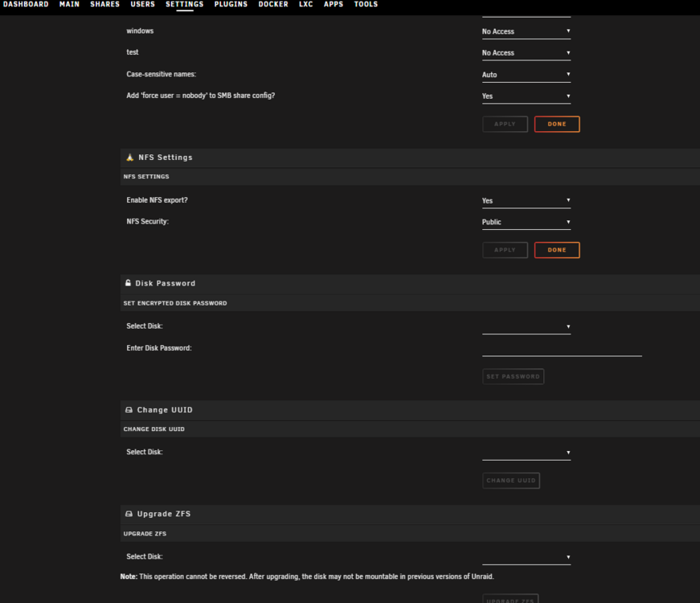Click the 'NFS Security:' label
700x603 pixels.
148,222
